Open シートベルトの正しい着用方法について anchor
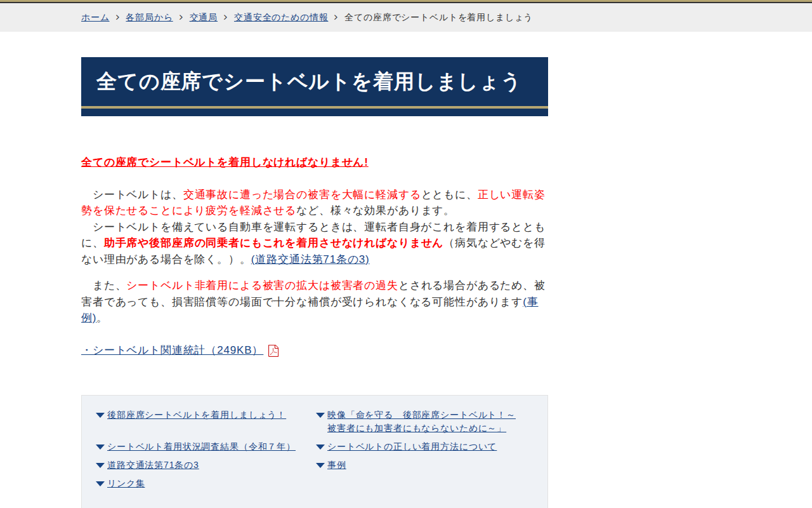812x508 pixels. click(412, 446)
